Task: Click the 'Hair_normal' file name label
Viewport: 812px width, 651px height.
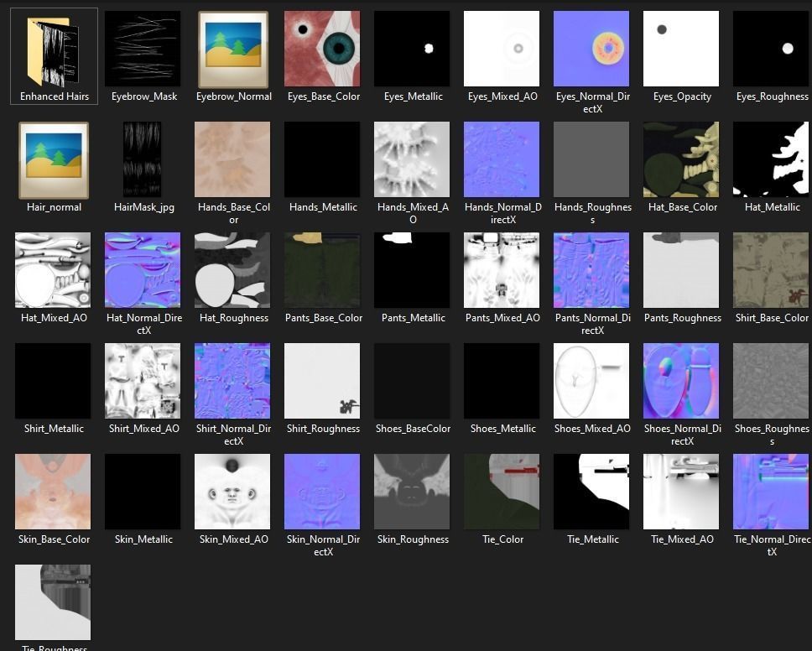Action: click(x=54, y=207)
